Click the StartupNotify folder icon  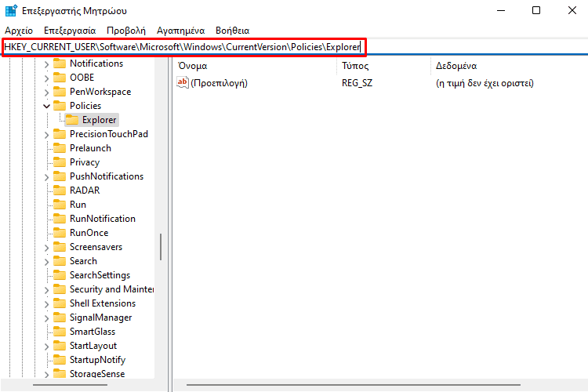coord(60,360)
